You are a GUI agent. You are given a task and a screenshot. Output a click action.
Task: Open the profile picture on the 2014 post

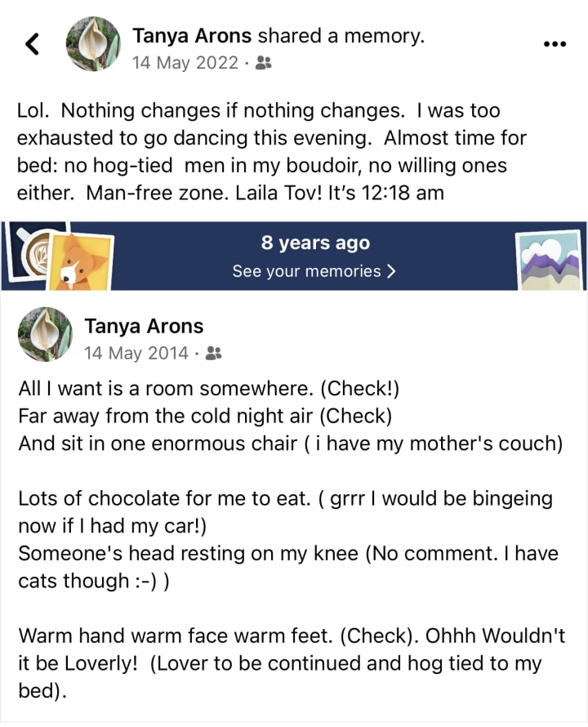pos(45,334)
